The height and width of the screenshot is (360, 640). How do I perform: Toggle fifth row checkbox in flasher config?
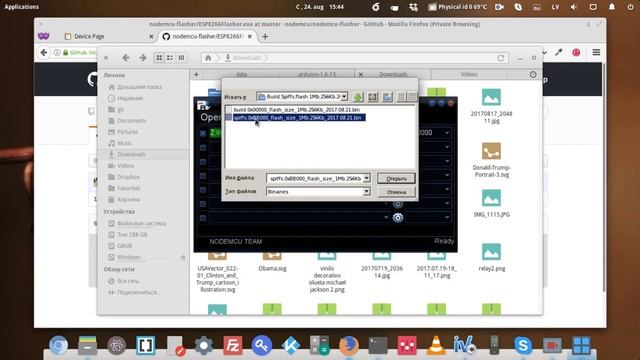tap(203, 190)
